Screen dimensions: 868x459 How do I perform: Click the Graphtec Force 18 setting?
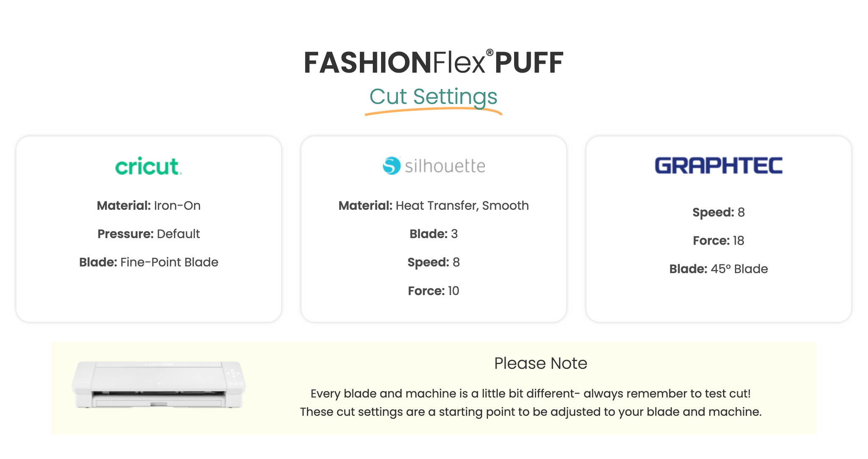718,241
